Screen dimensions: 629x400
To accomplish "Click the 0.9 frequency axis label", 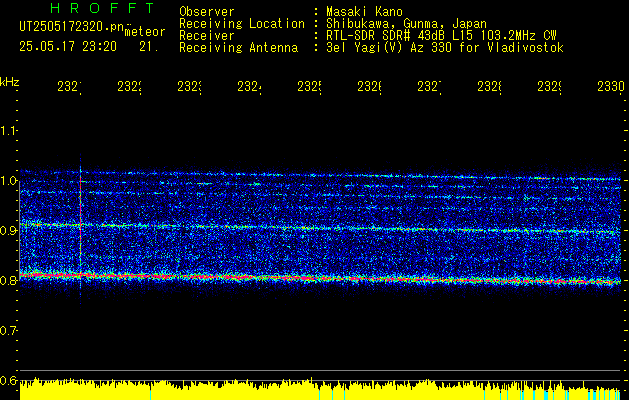I will pos(8,231).
